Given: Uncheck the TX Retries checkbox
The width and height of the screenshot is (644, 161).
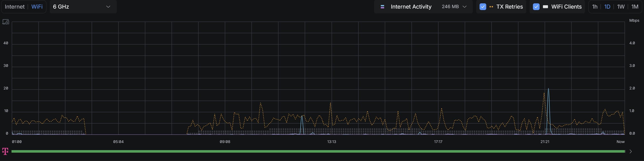Looking at the screenshot, I should [x=483, y=7].
